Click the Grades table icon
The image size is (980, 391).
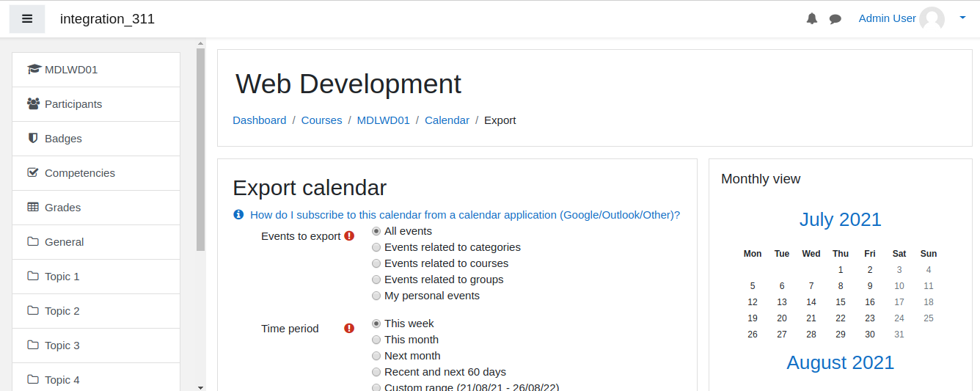tap(33, 208)
